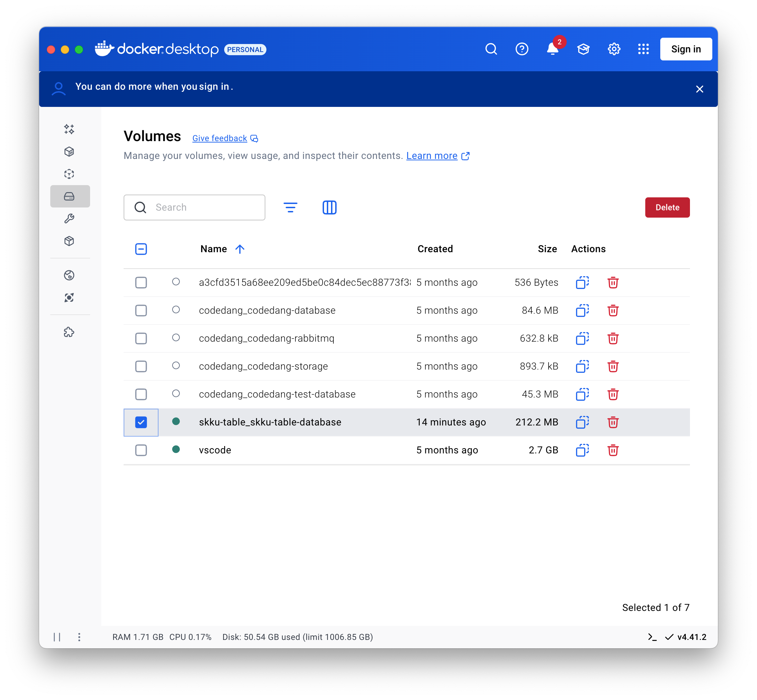Open Extensions puzzle-piece icon in sidebar

[69, 332]
